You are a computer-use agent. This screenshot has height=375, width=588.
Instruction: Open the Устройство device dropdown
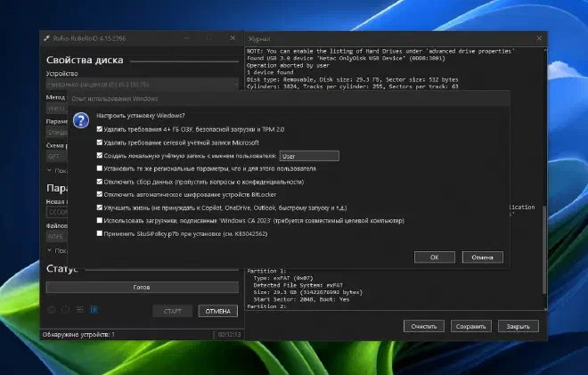[x=143, y=85]
